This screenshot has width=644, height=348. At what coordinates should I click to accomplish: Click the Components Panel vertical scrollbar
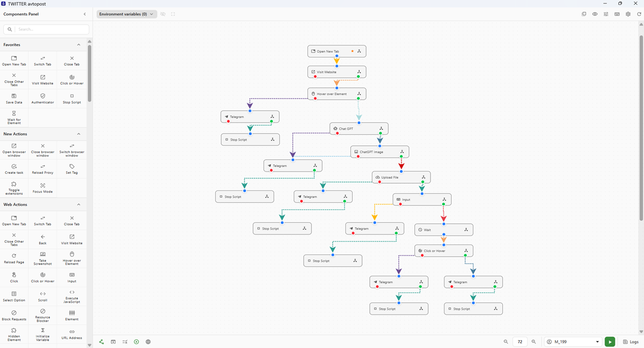90,74
